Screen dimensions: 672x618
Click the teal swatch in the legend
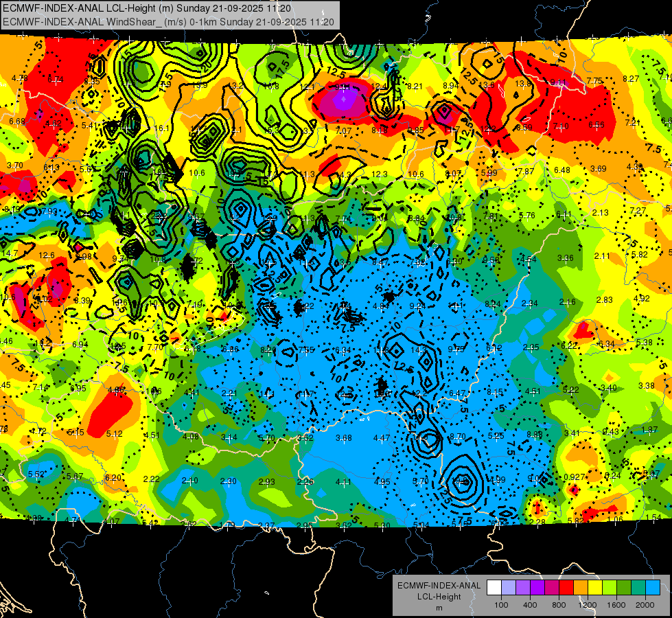coord(638,587)
